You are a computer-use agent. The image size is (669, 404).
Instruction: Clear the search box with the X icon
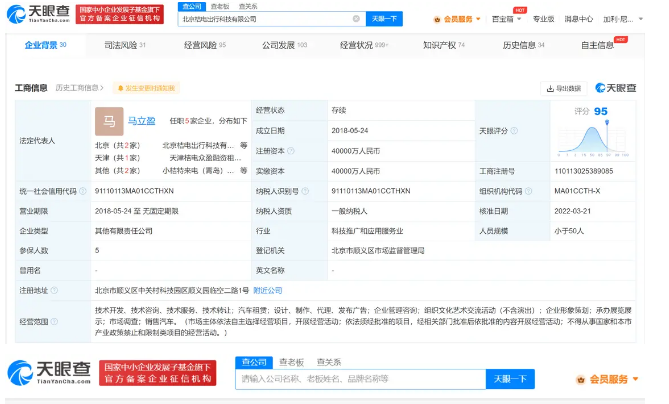356,18
